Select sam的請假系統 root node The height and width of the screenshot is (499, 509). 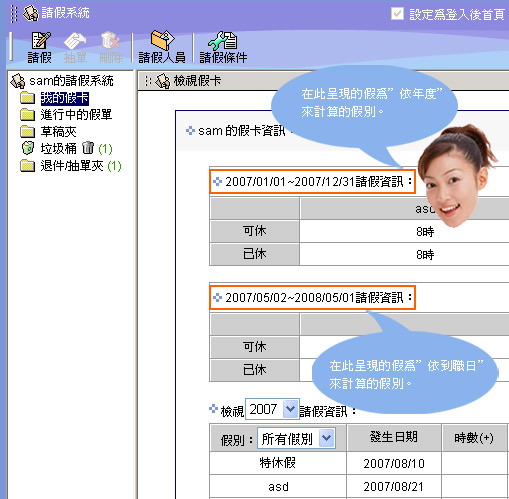pos(71,81)
